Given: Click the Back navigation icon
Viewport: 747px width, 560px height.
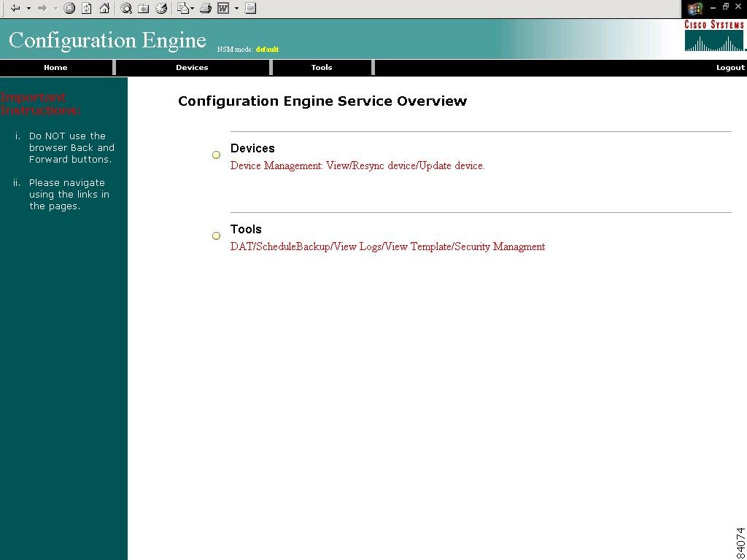Looking at the screenshot, I should tap(15, 8).
